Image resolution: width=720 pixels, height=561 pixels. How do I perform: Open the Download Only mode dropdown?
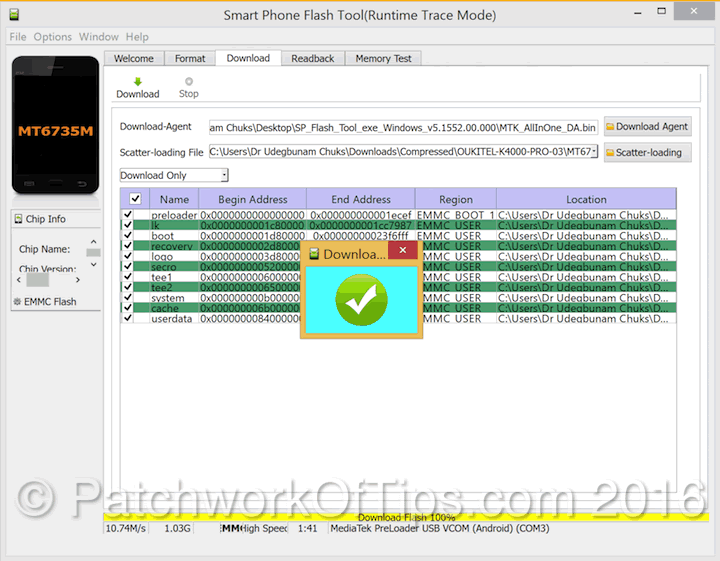(x=225, y=175)
